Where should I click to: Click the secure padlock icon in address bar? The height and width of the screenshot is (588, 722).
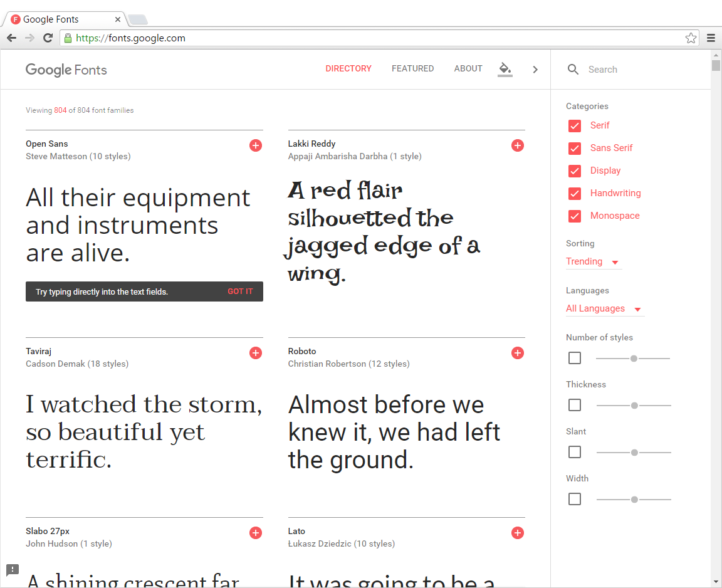click(68, 38)
